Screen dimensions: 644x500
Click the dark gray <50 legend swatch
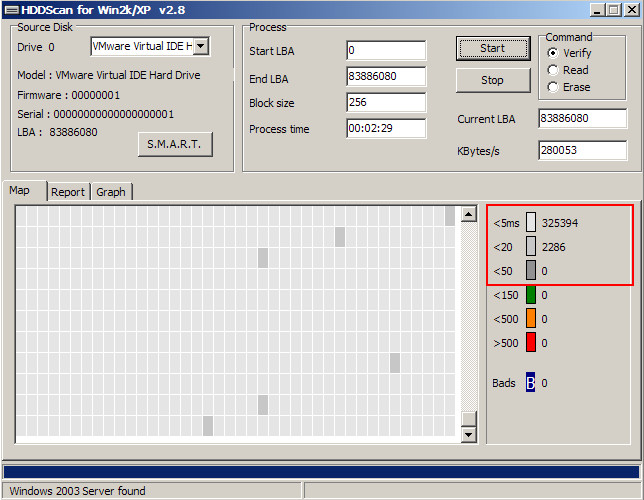click(x=531, y=270)
